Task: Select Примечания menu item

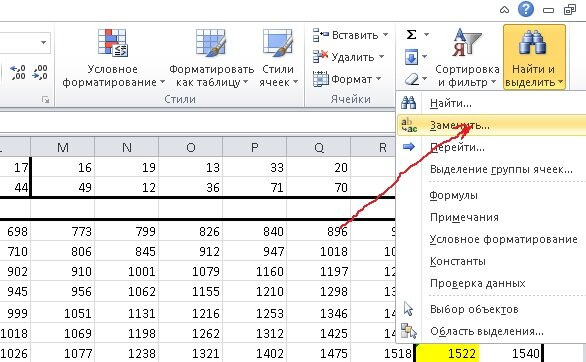Action: point(491,217)
